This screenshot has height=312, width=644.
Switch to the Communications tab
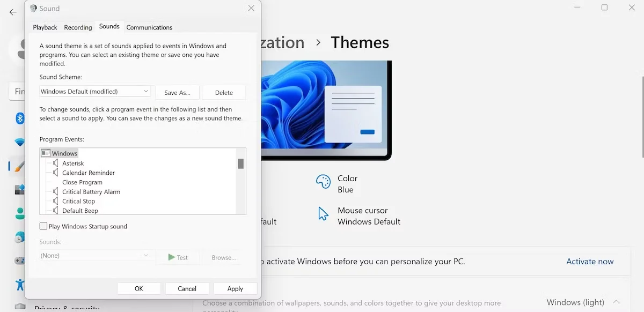tap(149, 27)
